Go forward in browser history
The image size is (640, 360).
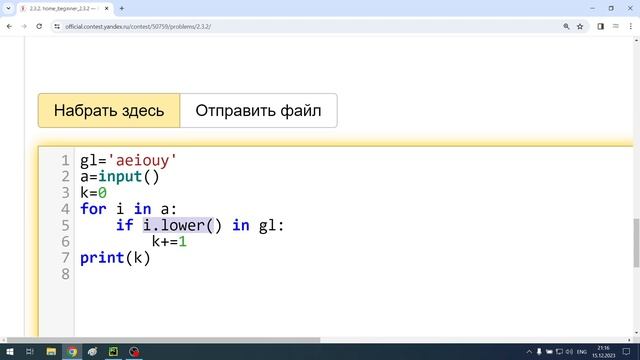(x=24, y=27)
